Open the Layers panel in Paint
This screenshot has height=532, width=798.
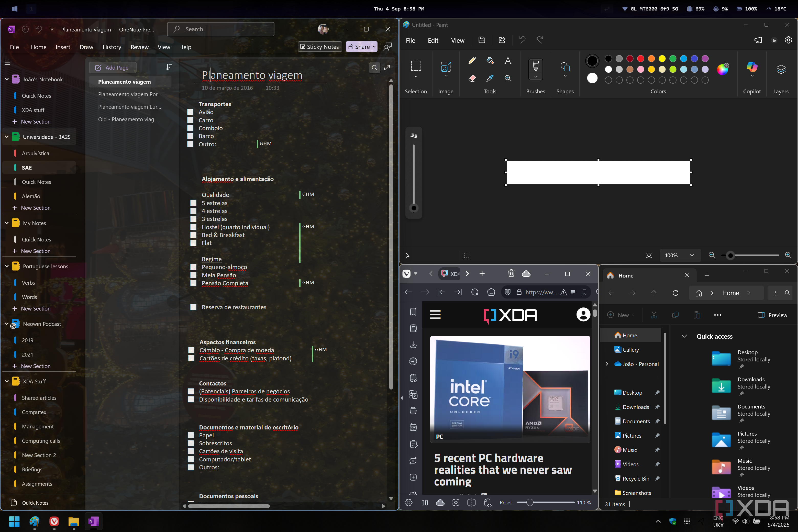click(x=781, y=70)
